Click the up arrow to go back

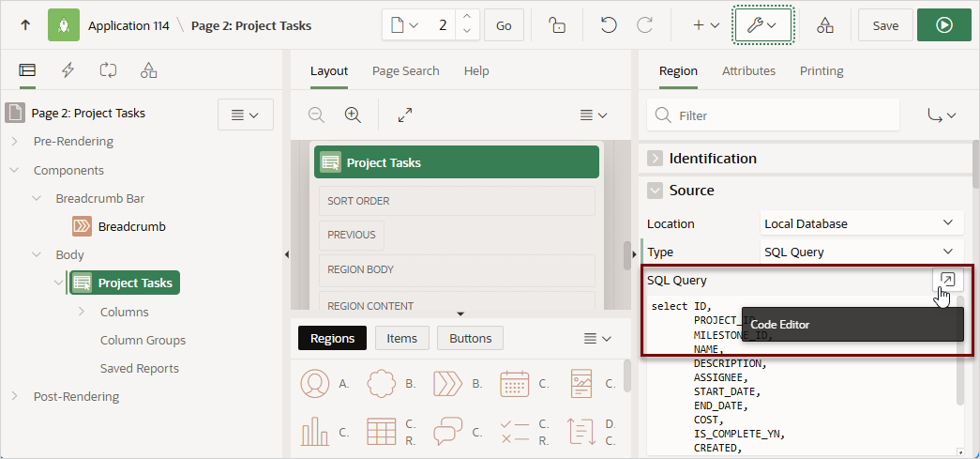25,25
